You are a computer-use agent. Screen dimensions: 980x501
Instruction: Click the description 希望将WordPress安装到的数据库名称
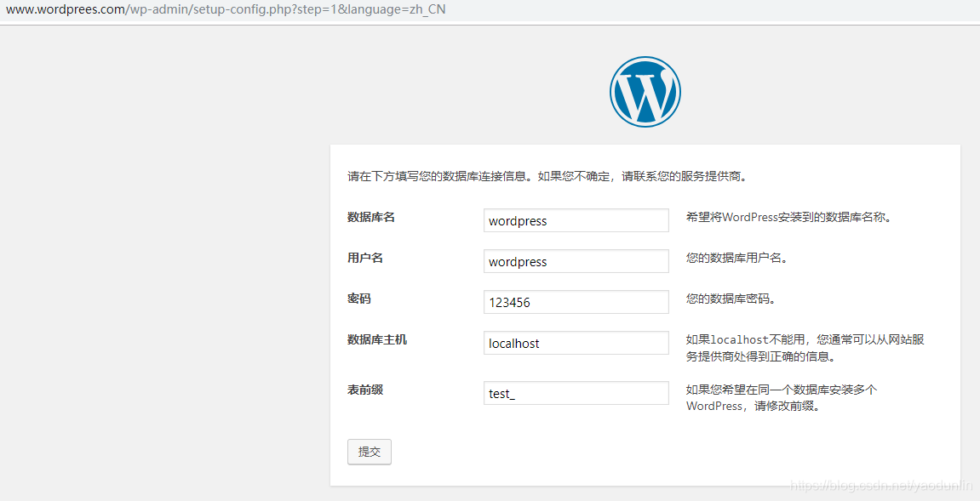[788, 218]
